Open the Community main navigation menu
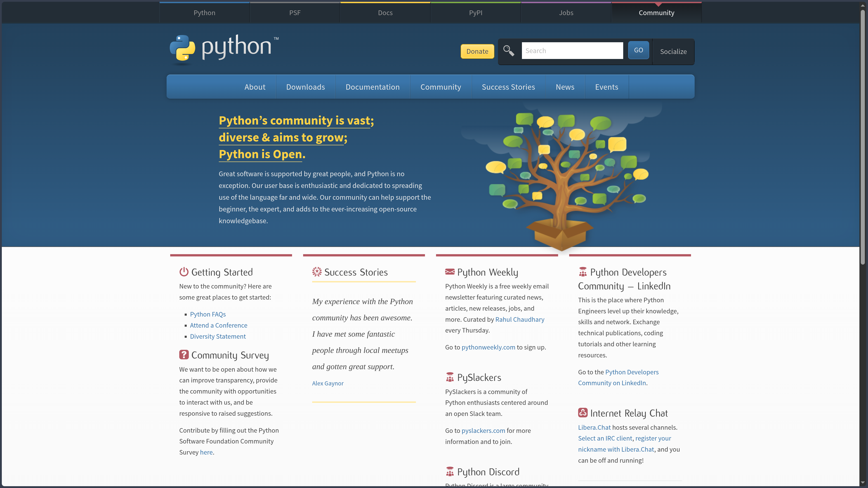The height and width of the screenshot is (488, 868). click(441, 87)
